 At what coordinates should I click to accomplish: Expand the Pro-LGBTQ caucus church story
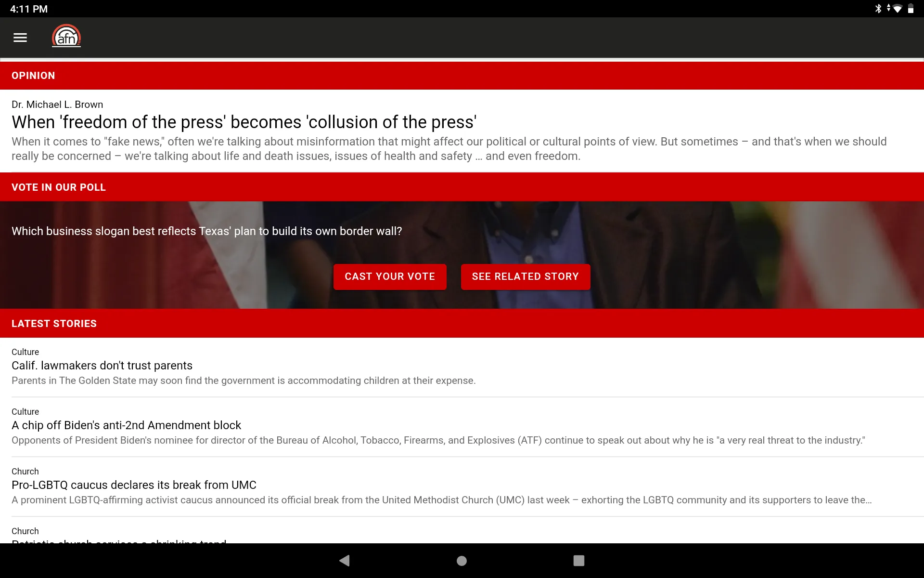coord(134,484)
